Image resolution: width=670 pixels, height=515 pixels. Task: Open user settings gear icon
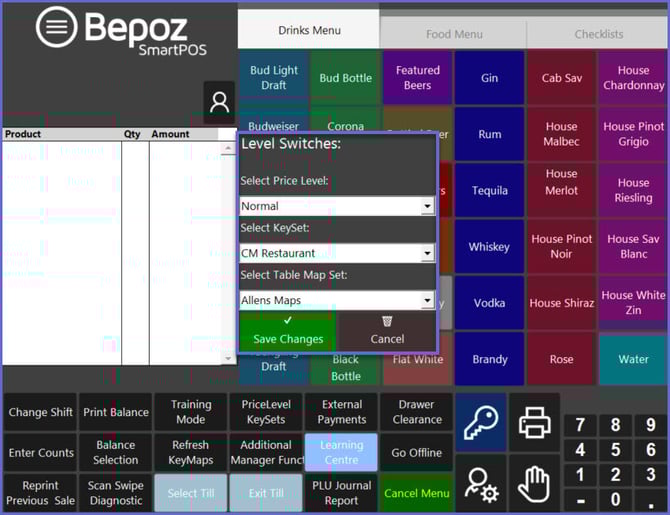(x=480, y=484)
